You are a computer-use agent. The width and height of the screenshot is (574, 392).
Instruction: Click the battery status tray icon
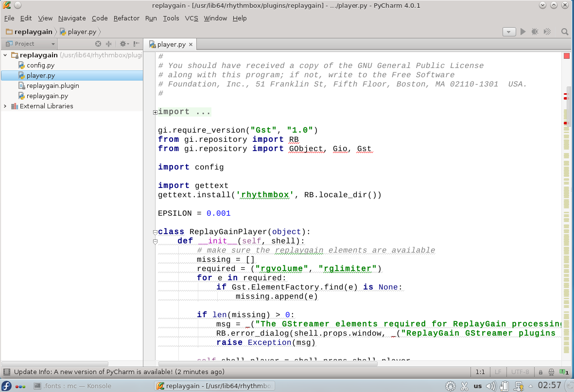click(504, 386)
